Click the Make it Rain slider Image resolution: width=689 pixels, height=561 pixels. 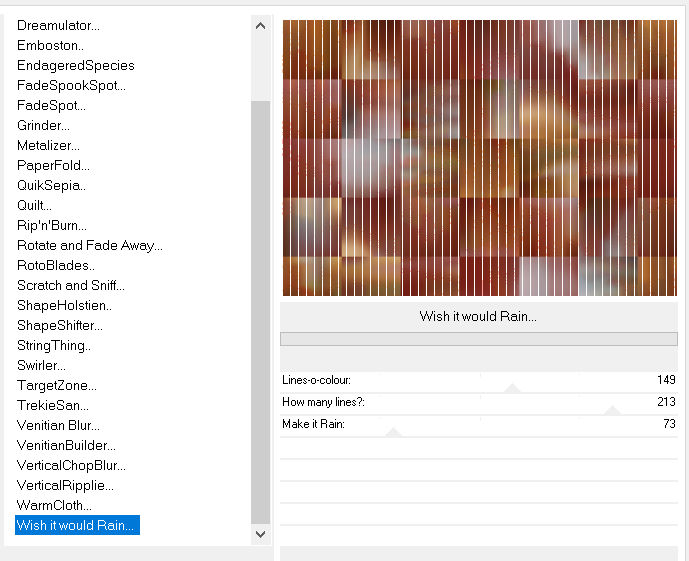point(479,425)
